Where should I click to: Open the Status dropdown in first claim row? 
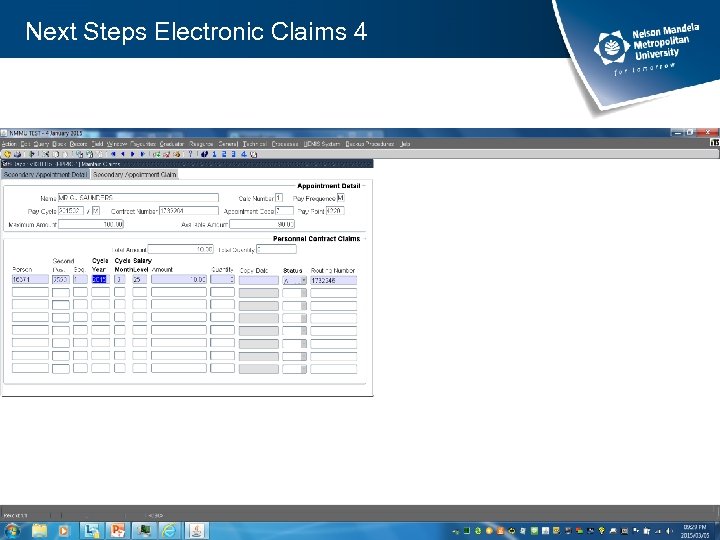[x=304, y=280]
